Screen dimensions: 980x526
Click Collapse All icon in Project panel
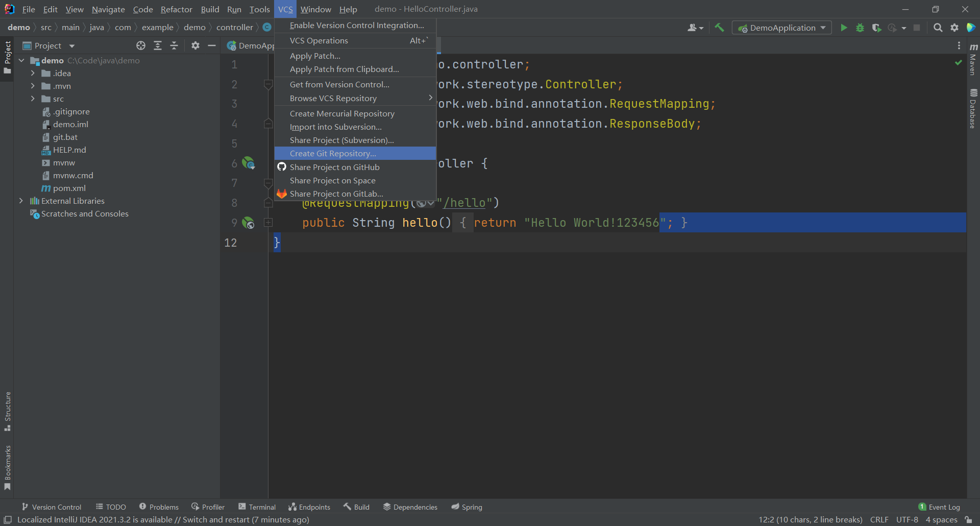pyautogui.click(x=174, y=45)
